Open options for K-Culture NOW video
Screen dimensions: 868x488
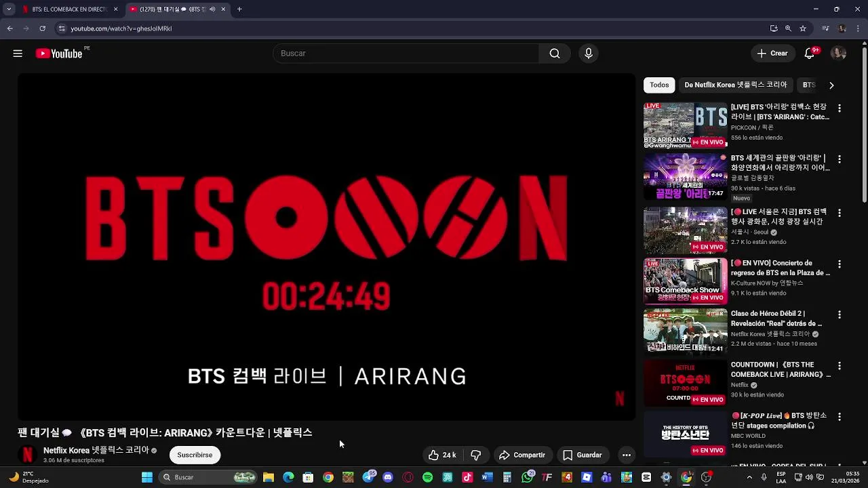pyautogui.click(x=840, y=264)
